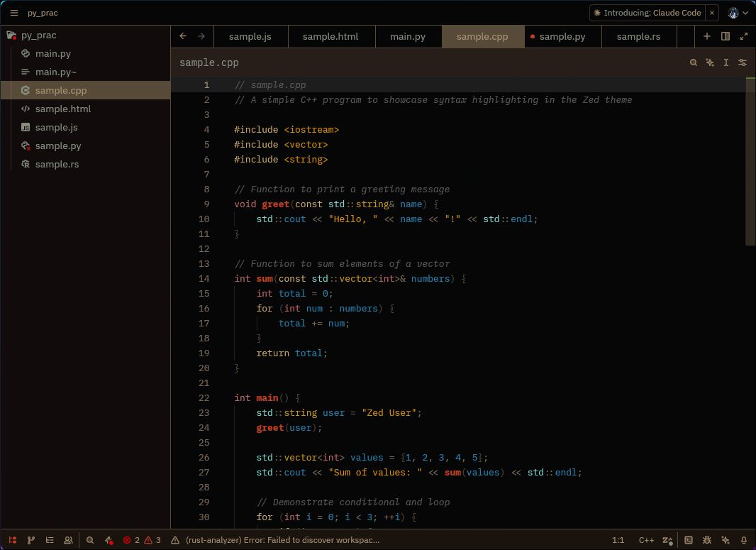Open sample.py in project panel
Screen dimensions: 756x550
coord(85,145)
